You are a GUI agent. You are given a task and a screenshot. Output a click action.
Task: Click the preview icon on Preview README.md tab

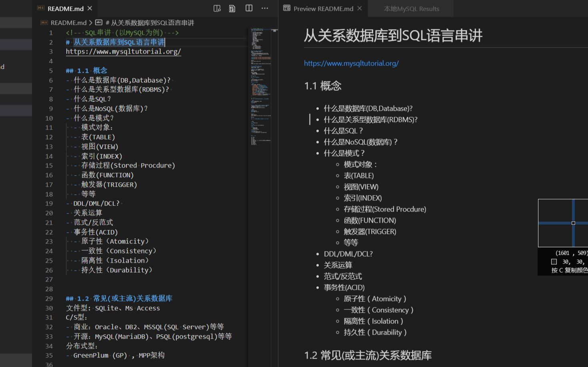286,8
